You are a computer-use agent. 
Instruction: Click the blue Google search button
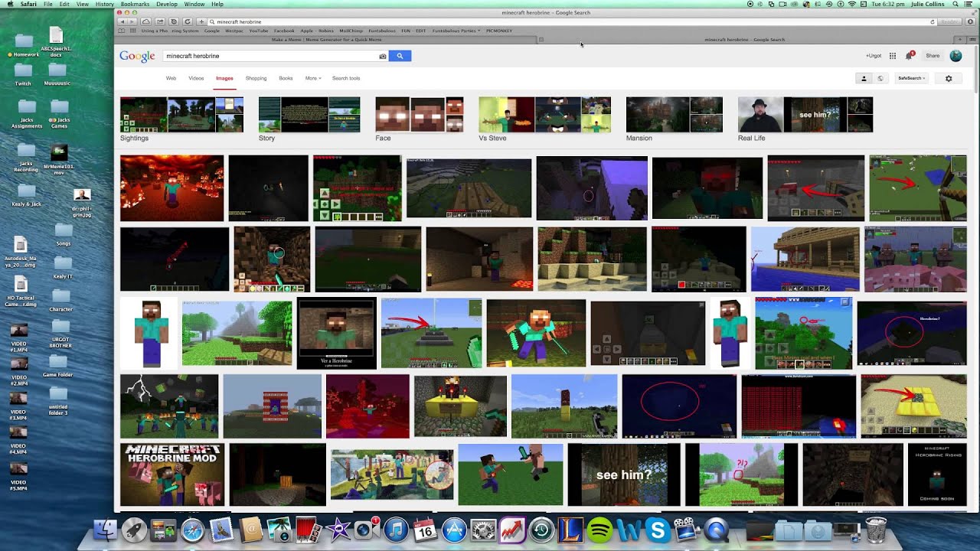click(400, 56)
